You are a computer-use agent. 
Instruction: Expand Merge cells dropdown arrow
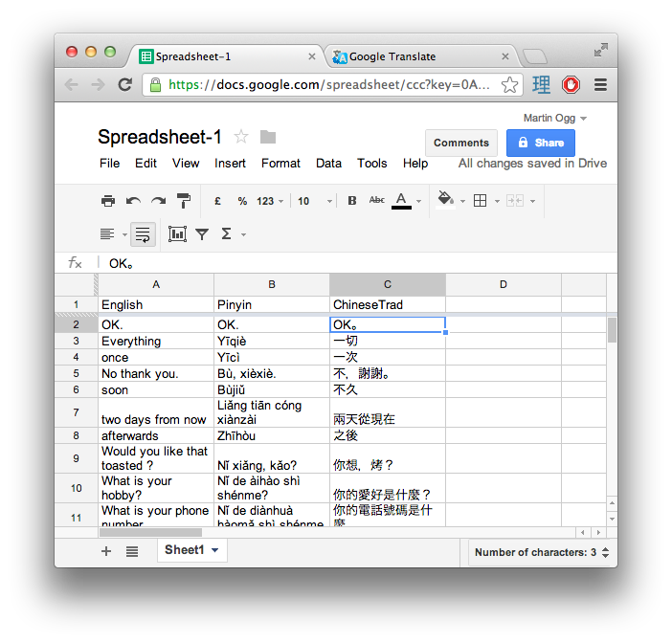click(532, 201)
